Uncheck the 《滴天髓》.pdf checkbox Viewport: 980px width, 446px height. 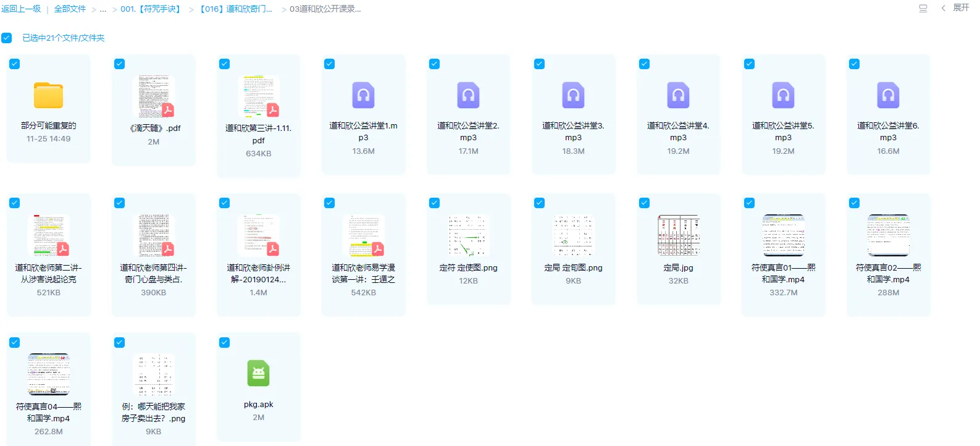point(120,64)
